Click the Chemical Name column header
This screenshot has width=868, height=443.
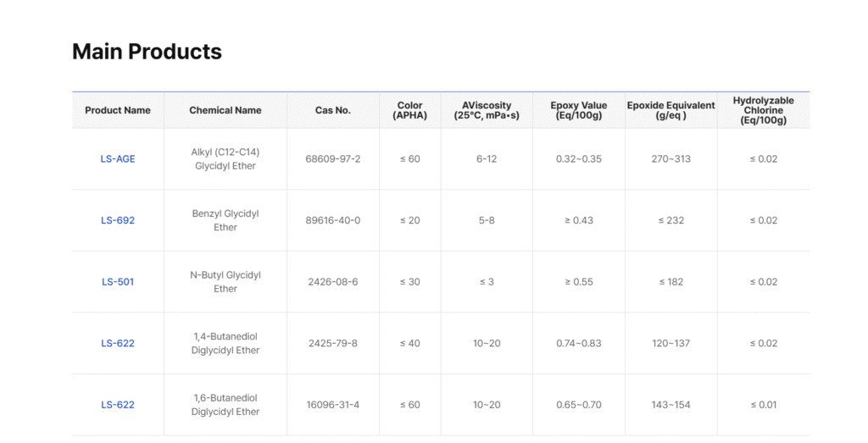[225, 110]
